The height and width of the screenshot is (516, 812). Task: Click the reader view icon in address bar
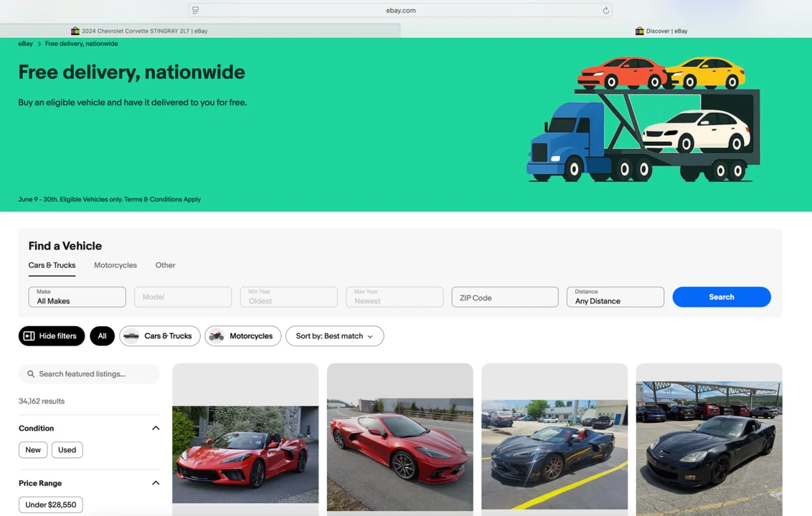(x=196, y=10)
